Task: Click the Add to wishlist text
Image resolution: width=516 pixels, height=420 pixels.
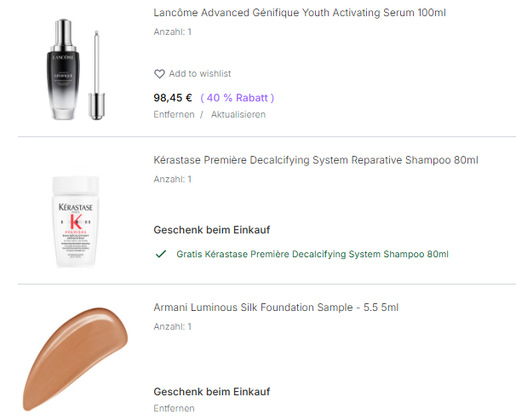Action: click(200, 74)
